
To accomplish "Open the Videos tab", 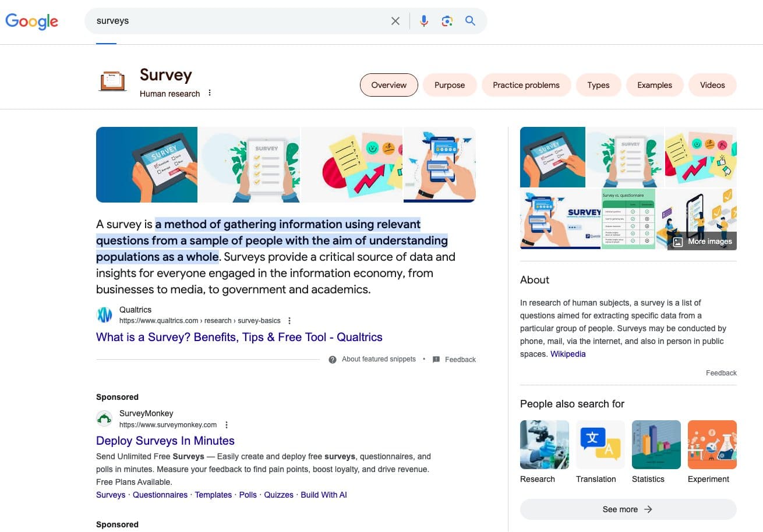I will (712, 85).
